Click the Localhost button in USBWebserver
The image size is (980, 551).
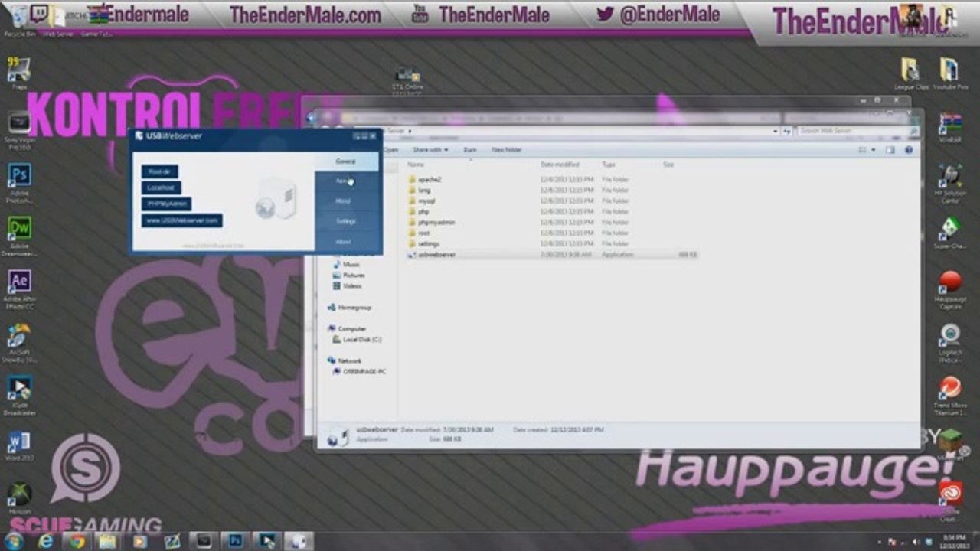(161, 187)
